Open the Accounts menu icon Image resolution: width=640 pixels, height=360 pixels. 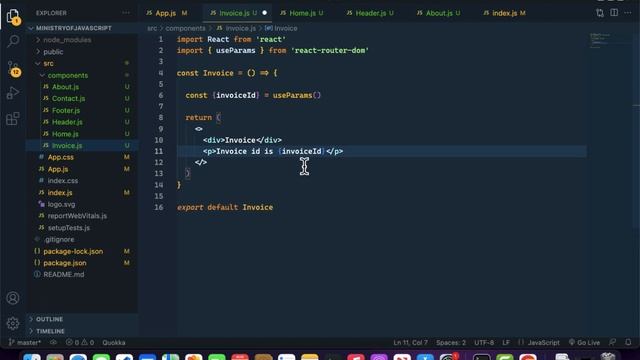pos(13,298)
